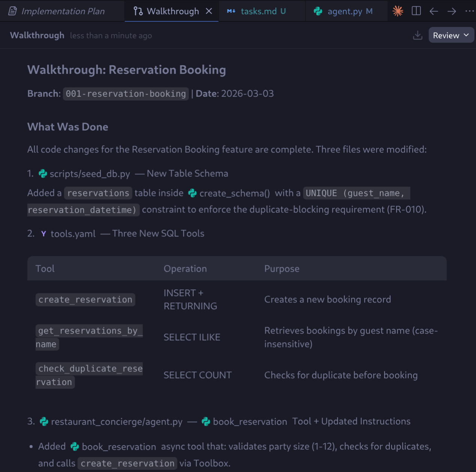Open the tasks.md tab
Screen dimensions: 476x472
[x=258, y=11]
